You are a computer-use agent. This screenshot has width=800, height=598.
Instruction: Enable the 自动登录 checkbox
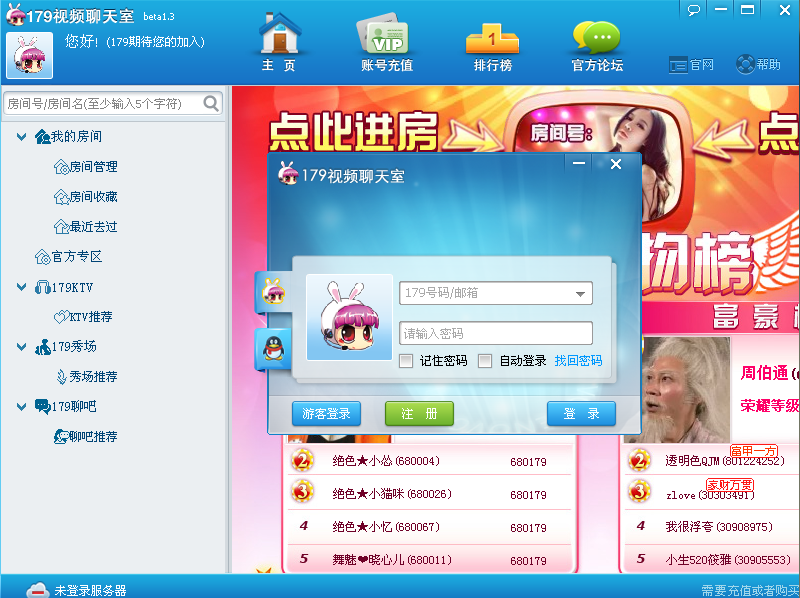tap(485, 361)
